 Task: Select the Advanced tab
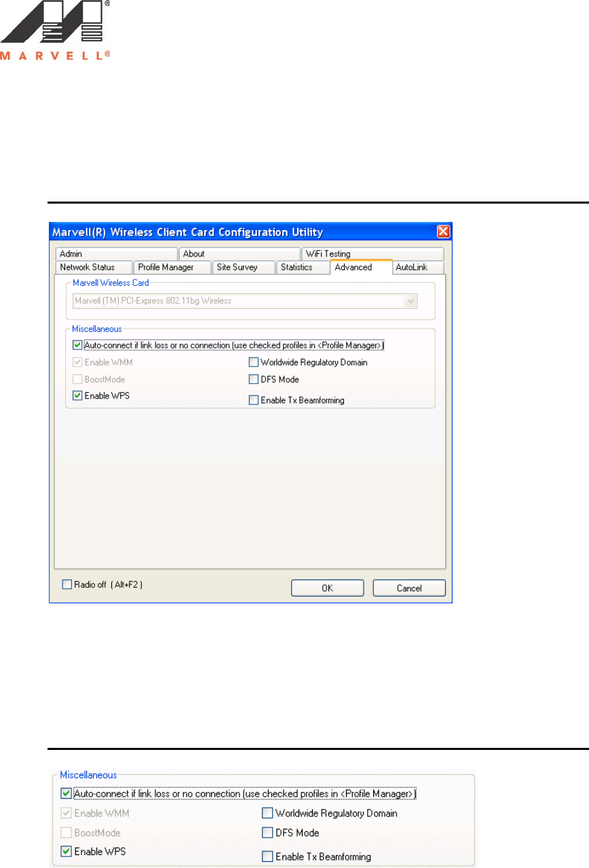pyautogui.click(x=361, y=267)
